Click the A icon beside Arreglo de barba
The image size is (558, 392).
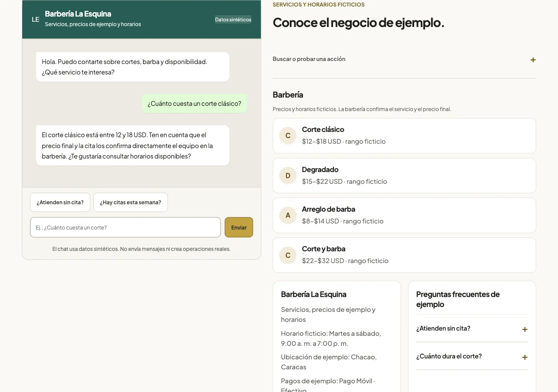point(288,215)
